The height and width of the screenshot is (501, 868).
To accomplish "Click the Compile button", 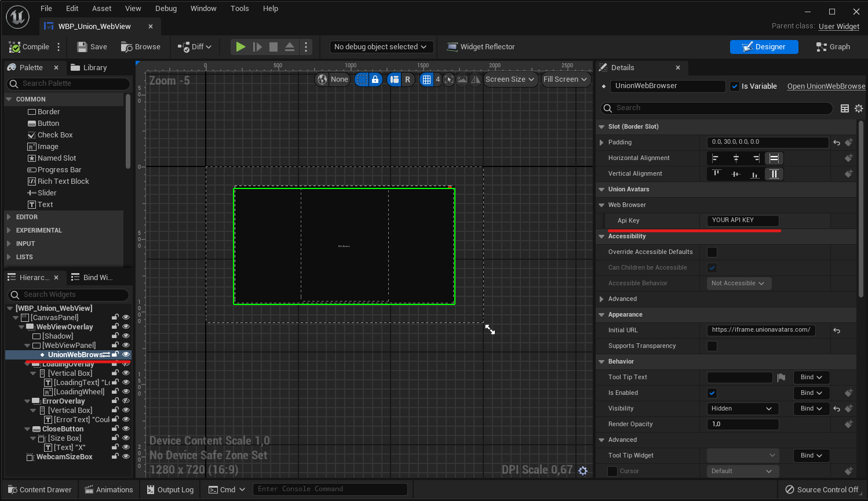I will coord(29,47).
